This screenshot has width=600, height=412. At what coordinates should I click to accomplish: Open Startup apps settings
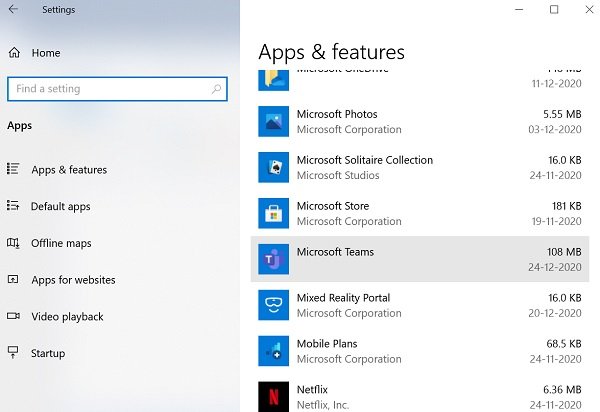[48, 353]
